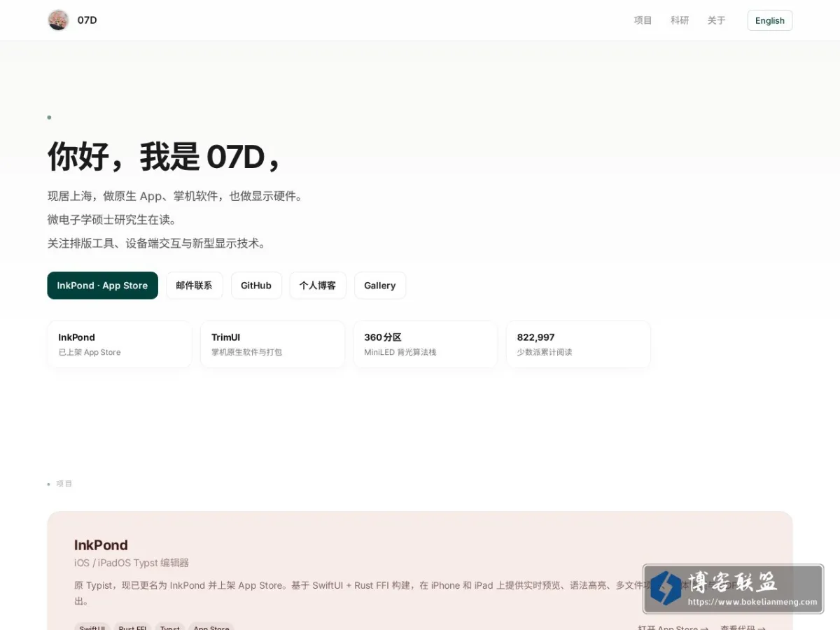Screen dimensions: 840x630
Task: Click the 你好，我是 07D heading
Action: [164, 156]
